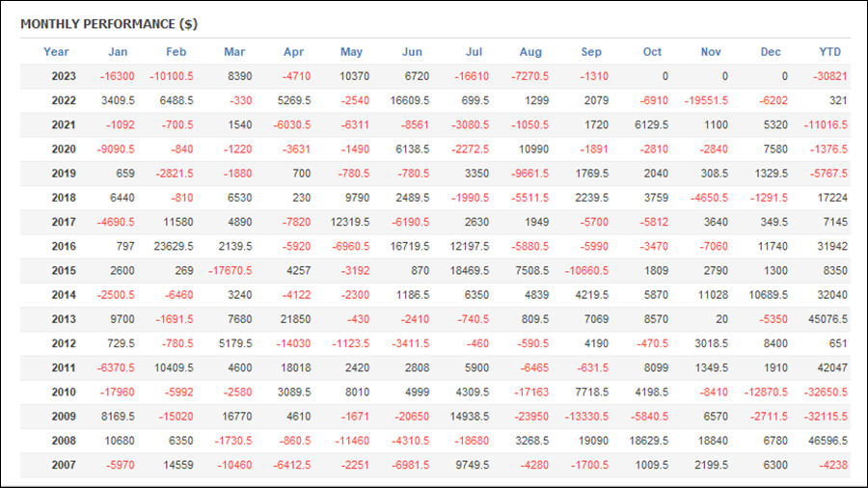Click the 2013 Apr value 21850
The image size is (868, 488).
click(x=296, y=320)
